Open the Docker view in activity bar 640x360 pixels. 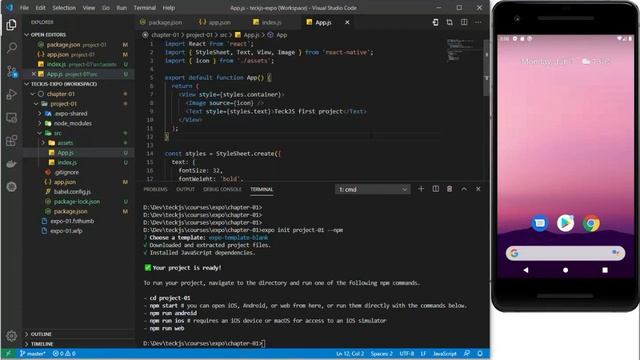coord(11,164)
